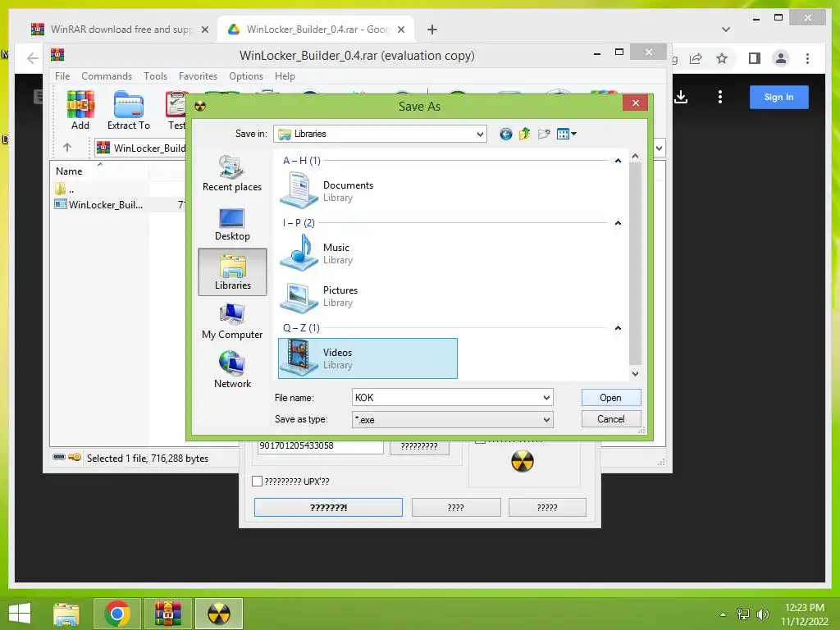Image resolution: width=840 pixels, height=630 pixels.
Task: Click the 901701205433058 number field
Action: (321, 445)
